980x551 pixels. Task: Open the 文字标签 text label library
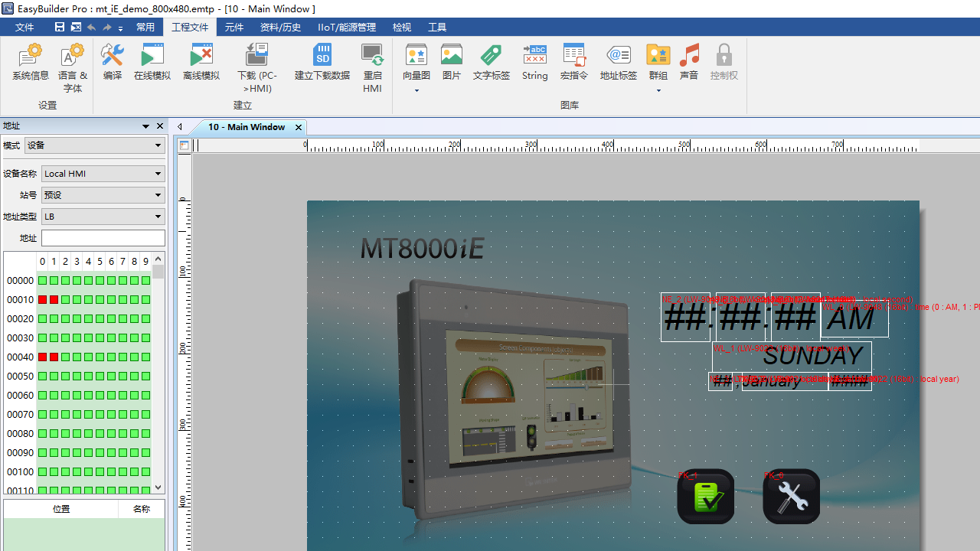[x=491, y=62]
